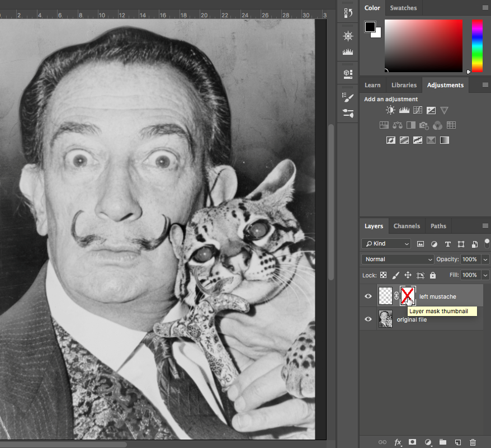This screenshot has width=491, height=448.
Task: Add a Photo Filter adjustment
Action: pos(424,125)
